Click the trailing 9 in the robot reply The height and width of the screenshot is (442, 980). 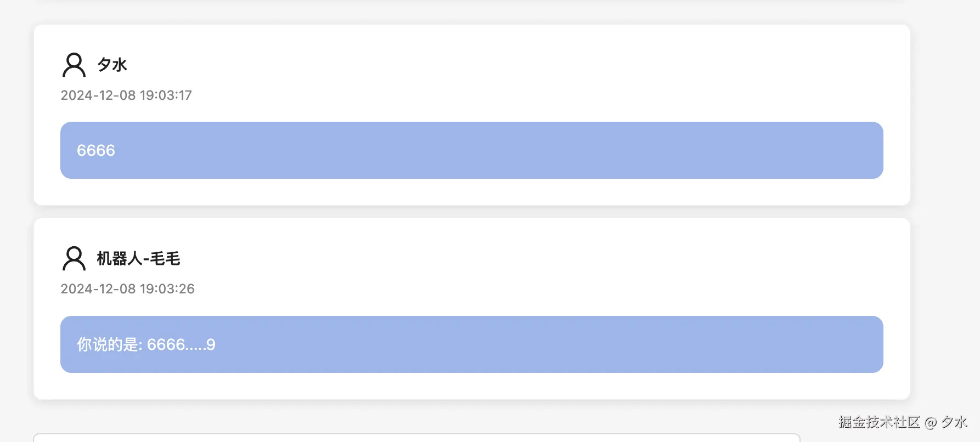(x=211, y=344)
